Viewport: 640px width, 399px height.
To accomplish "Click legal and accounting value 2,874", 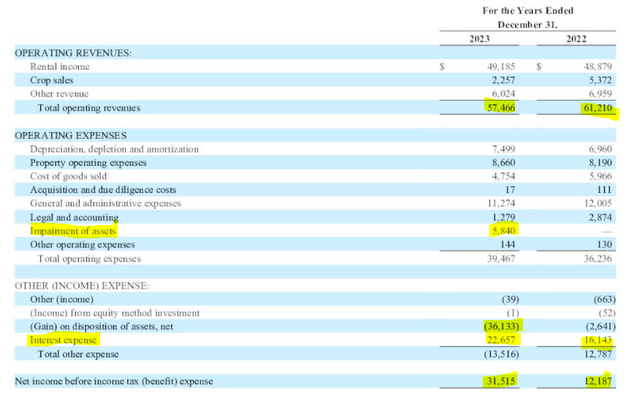I will pyautogui.click(x=600, y=217).
